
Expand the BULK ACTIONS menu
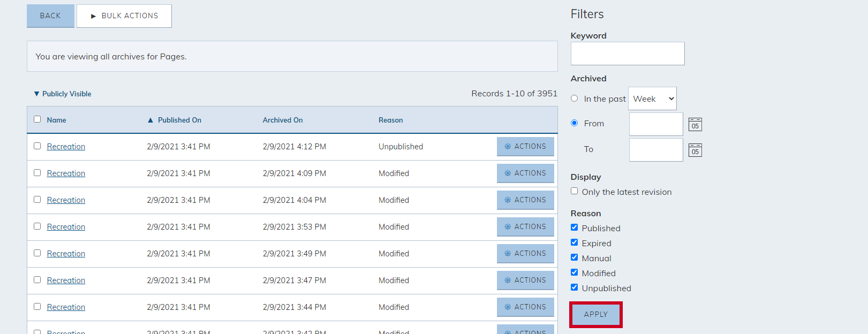pyautogui.click(x=124, y=16)
